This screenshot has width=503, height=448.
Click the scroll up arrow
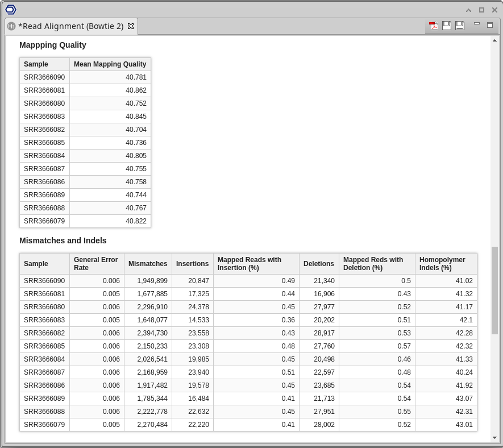click(494, 41)
